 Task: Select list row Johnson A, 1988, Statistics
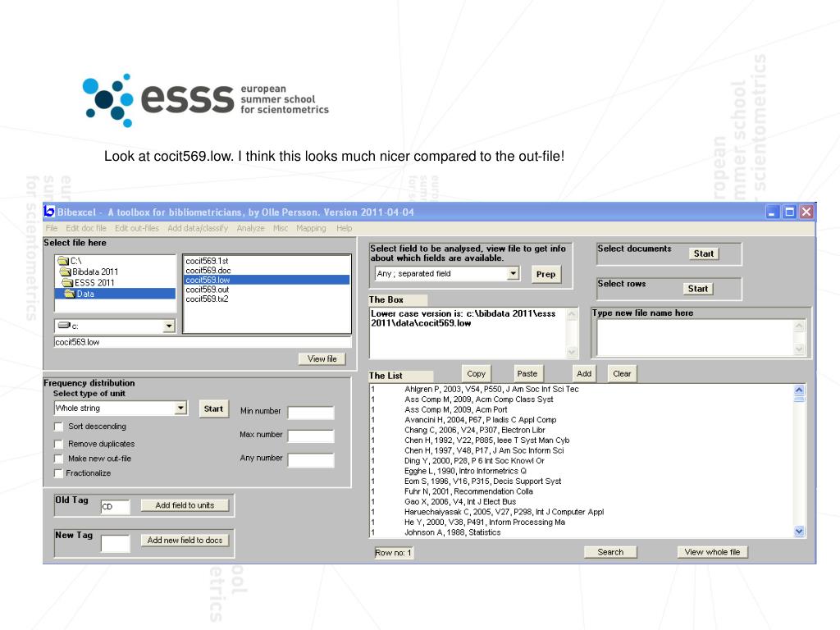click(x=452, y=532)
